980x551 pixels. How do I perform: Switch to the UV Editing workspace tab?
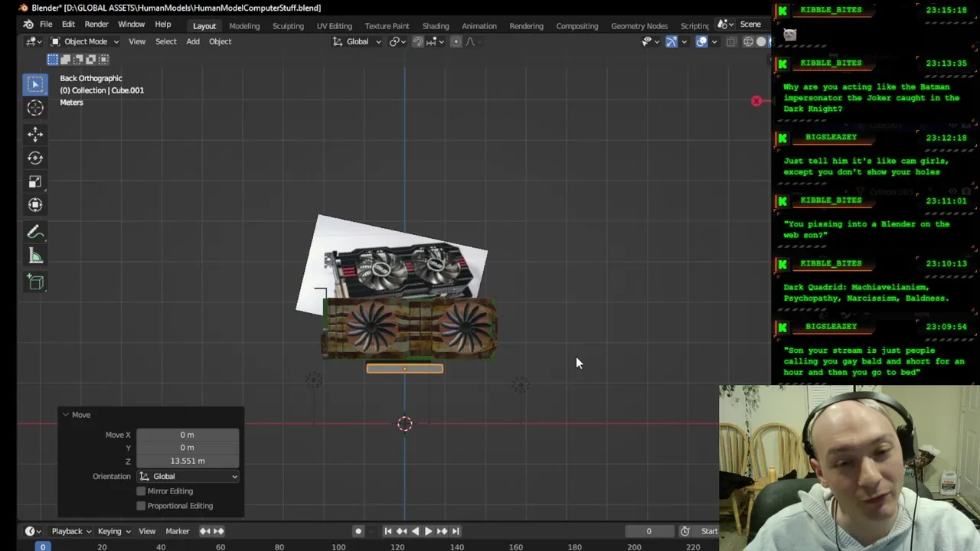pyautogui.click(x=335, y=26)
